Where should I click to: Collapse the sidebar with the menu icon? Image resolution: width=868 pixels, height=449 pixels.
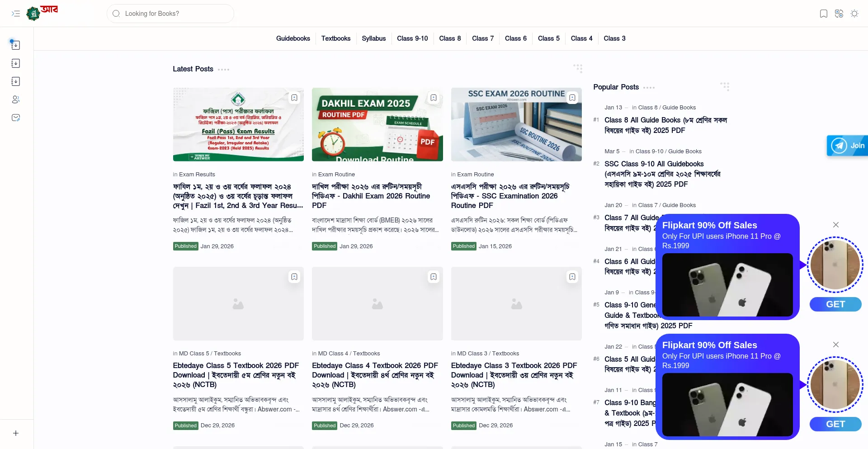point(16,14)
